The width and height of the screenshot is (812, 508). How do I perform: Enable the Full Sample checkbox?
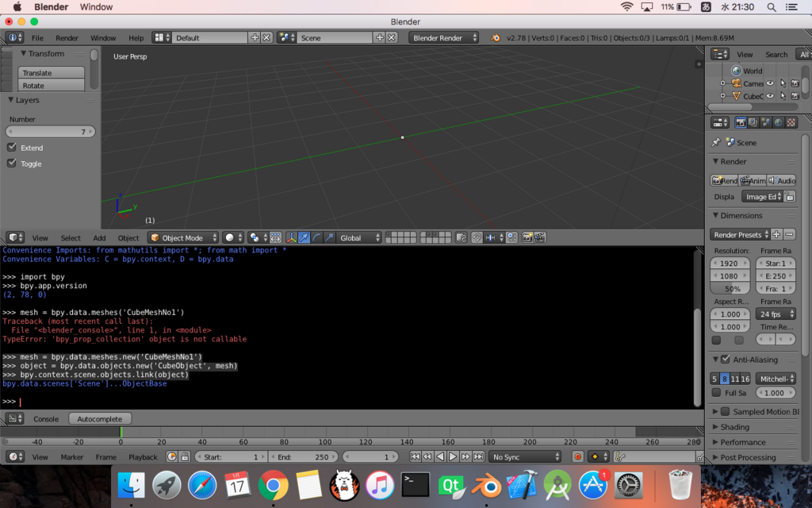[x=716, y=392]
